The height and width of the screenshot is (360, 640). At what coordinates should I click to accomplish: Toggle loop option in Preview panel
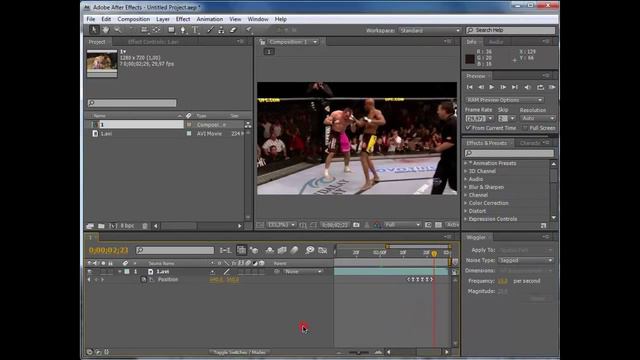(540, 87)
